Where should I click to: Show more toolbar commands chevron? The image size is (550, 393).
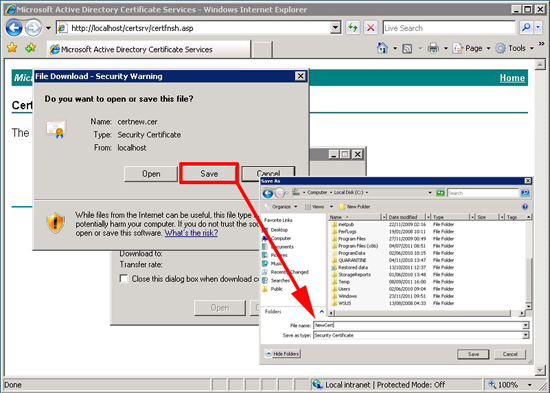pyautogui.click(x=542, y=44)
